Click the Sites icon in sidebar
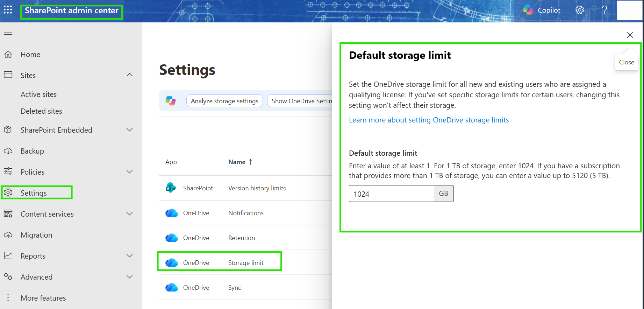The width and height of the screenshot is (644, 309). pos(8,75)
